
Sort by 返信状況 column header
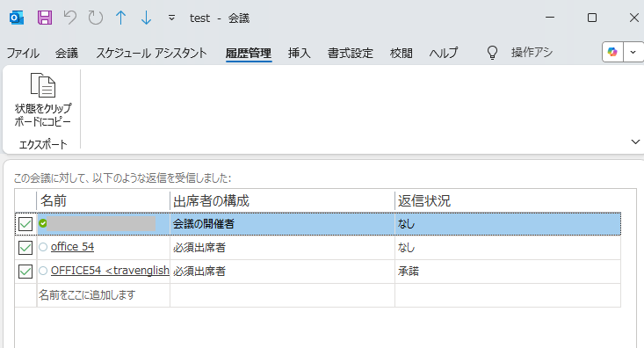point(508,201)
